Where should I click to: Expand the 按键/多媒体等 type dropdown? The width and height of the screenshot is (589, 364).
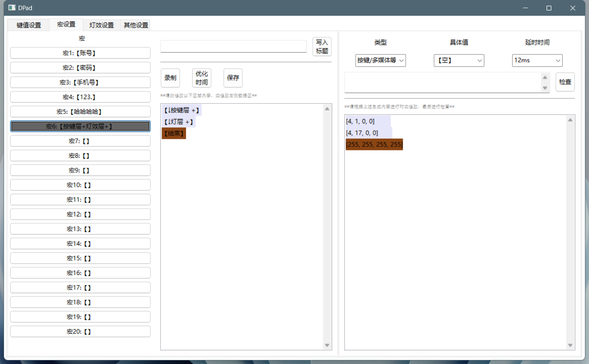pos(380,60)
